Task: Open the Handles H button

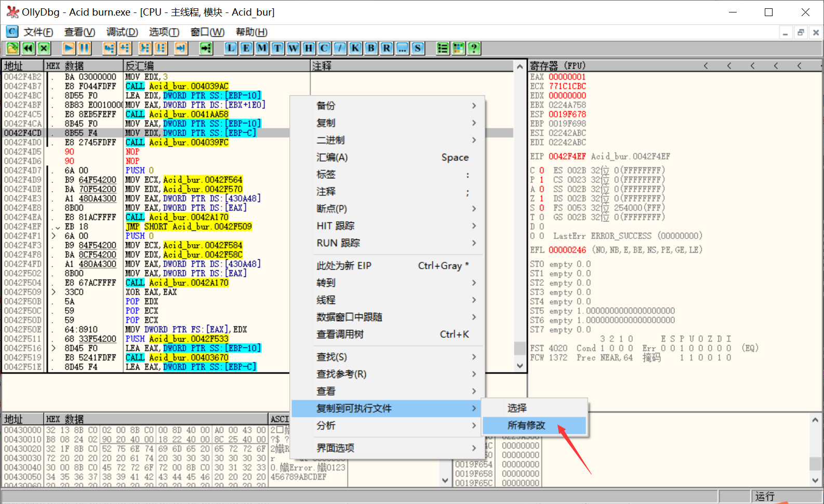Action: (309, 48)
